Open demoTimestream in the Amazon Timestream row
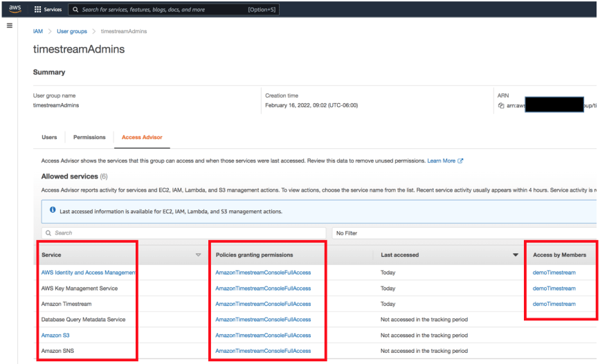Screen dimensions: 609x364 pyautogui.click(x=554, y=304)
